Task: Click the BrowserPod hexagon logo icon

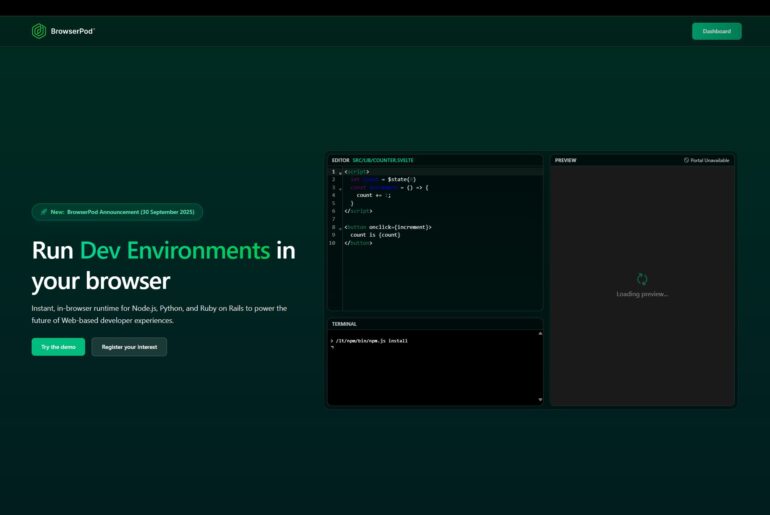Action: click(x=39, y=31)
